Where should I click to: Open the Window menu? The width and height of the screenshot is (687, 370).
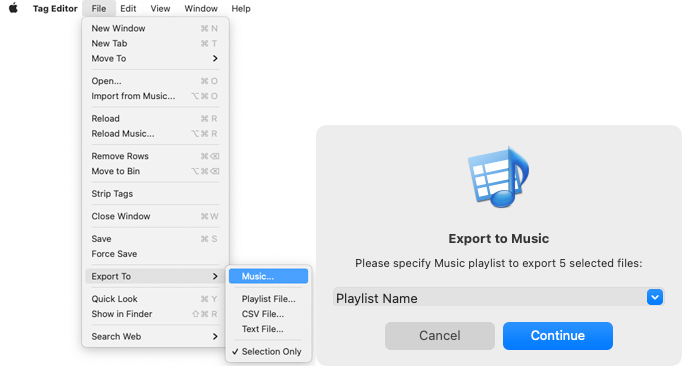point(201,8)
